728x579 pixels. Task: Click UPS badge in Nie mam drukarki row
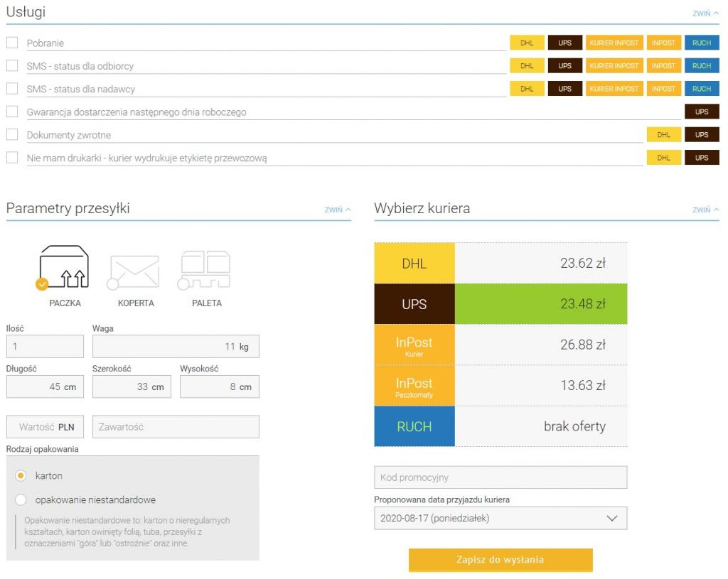[x=702, y=158]
